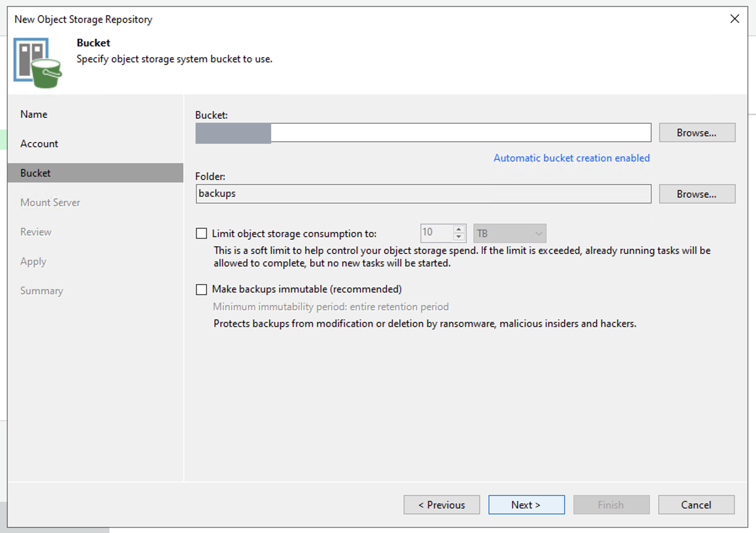Open the TB unit dropdown

pos(510,233)
